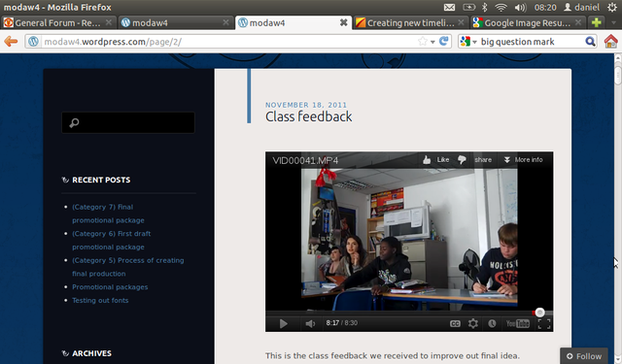Screen dimensions: 622x364
Task: Close the Google Image Results tab
Action: (578, 22)
